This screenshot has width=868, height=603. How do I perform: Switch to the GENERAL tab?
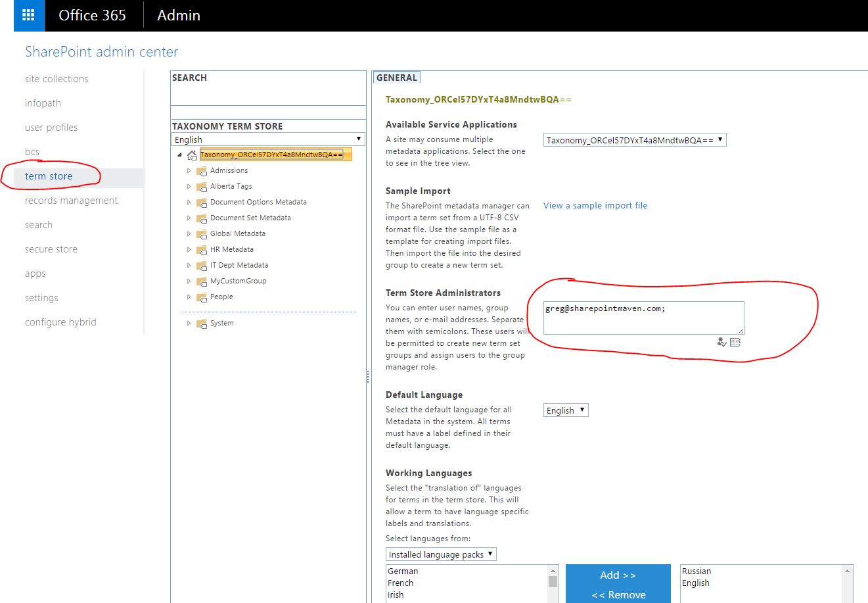(x=396, y=77)
